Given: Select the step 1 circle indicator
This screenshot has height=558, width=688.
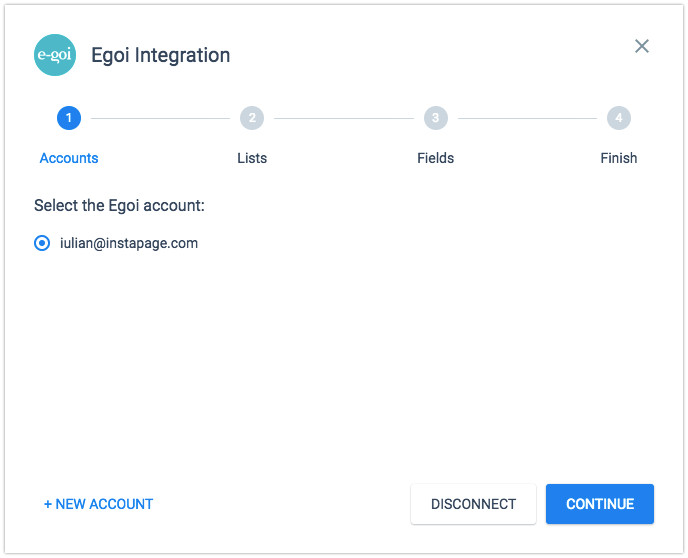Looking at the screenshot, I should click(x=69, y=118).
